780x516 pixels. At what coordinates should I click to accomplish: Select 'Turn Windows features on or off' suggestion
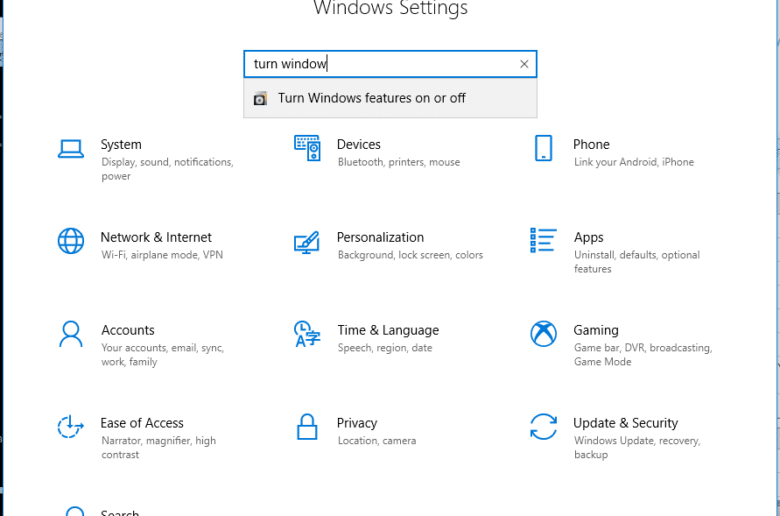click(390, 98)
